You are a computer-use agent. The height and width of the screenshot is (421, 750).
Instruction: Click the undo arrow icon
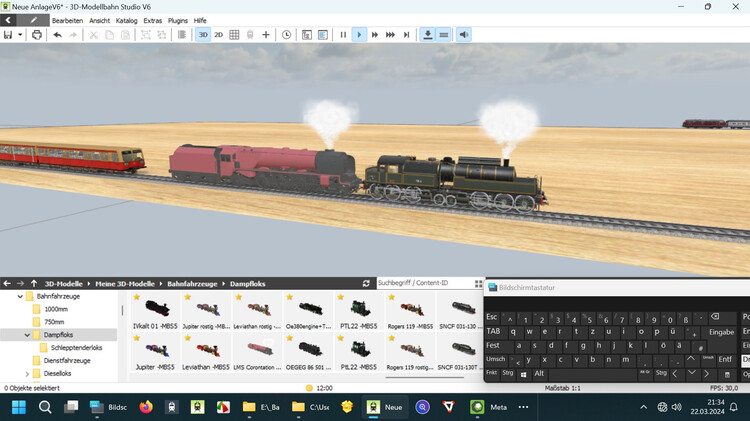(57, 35)
